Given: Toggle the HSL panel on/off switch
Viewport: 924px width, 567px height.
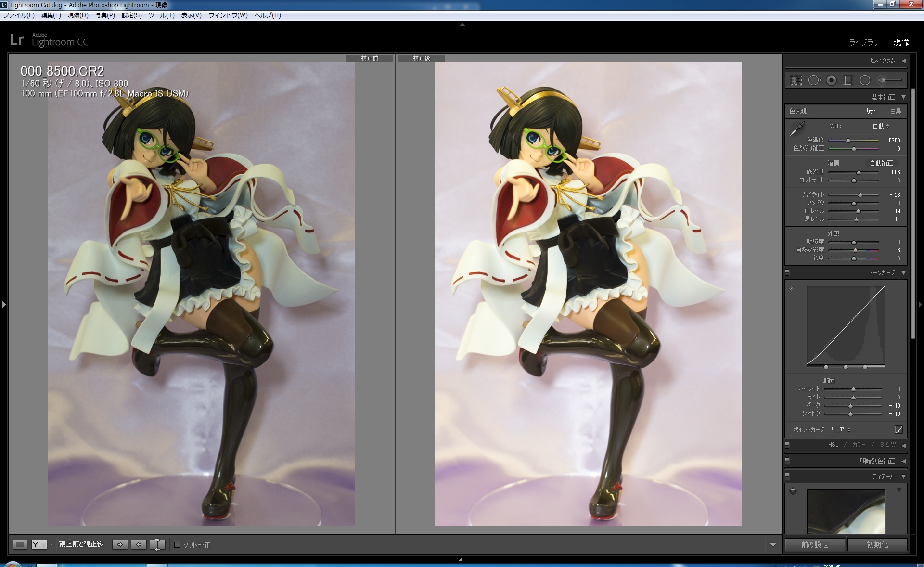Looking at the screenshot, I should point(787,445).
